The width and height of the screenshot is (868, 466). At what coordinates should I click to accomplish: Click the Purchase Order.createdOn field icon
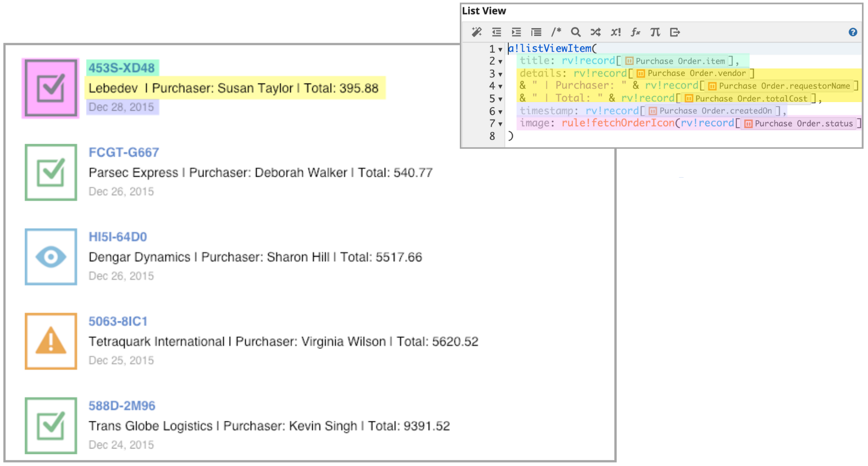coord(653,111)
